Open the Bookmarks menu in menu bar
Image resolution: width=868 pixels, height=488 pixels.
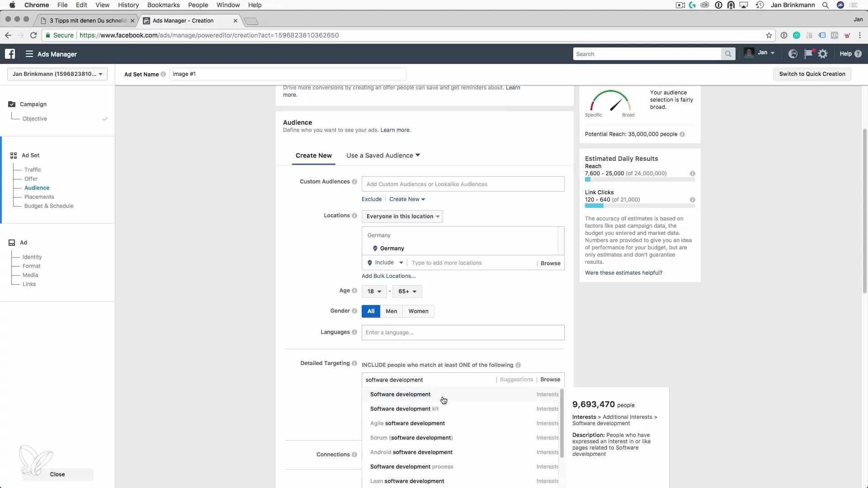(x=163, y=5)
